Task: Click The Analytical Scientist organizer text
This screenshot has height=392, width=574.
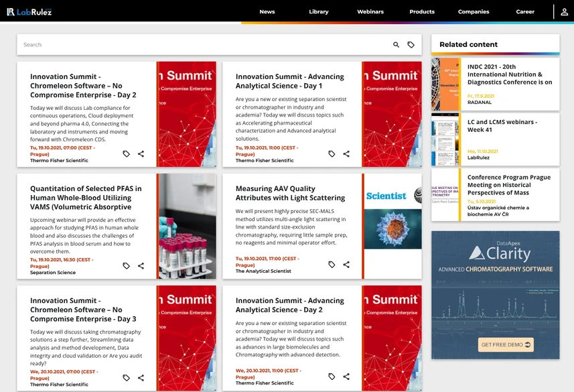Action: [x=263, y=271]
